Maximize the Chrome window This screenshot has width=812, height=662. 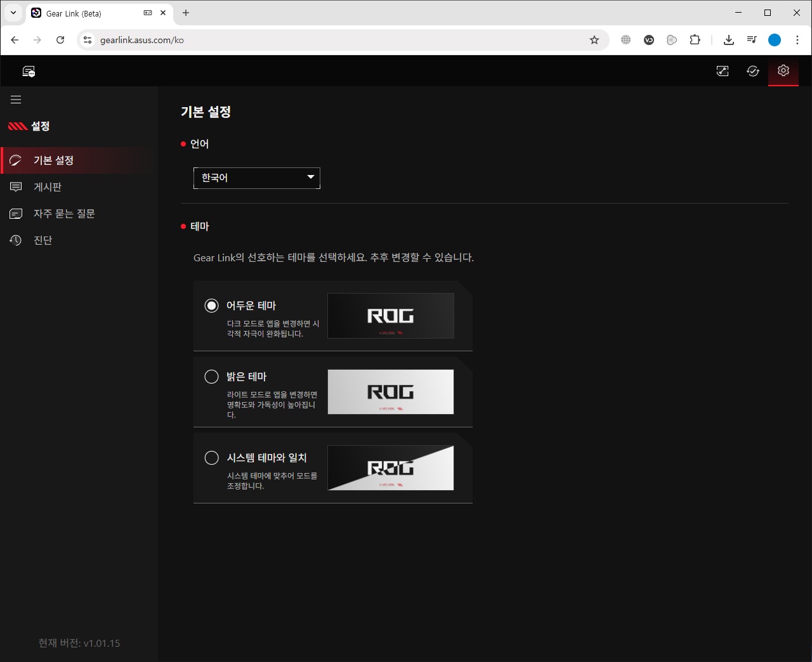768,13
